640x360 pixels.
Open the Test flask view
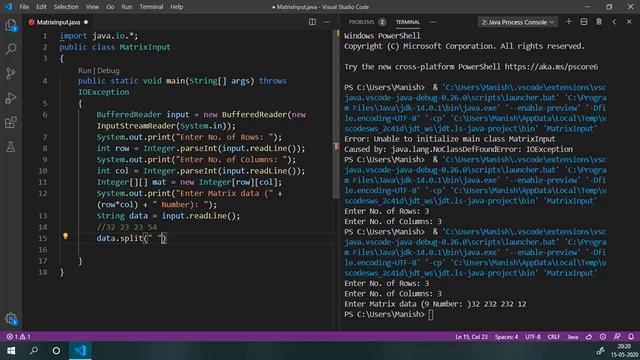[11, 147]
